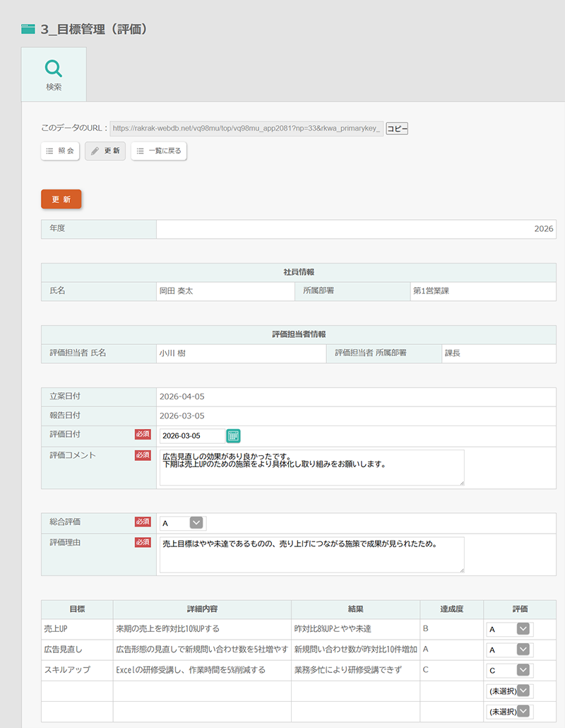This screenshot has height=728, width=565.
Task: Click the magnifying glass search icon
Action: point(54,68)
